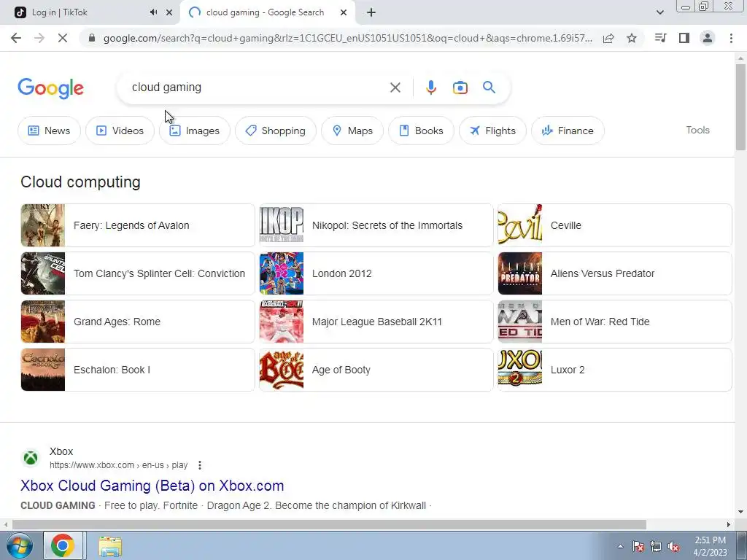Open network status tray icon
The image size is (747, 560).
pyautogui.click(x=656, y=547)
